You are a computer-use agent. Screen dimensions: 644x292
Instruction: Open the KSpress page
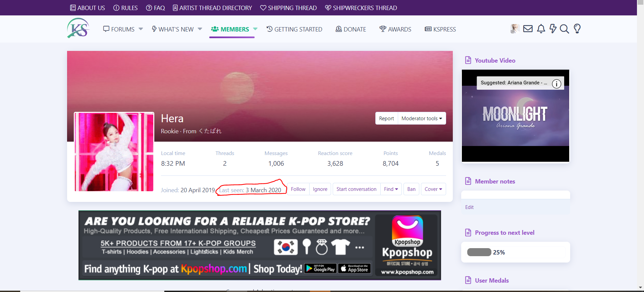tap(440, 29)
